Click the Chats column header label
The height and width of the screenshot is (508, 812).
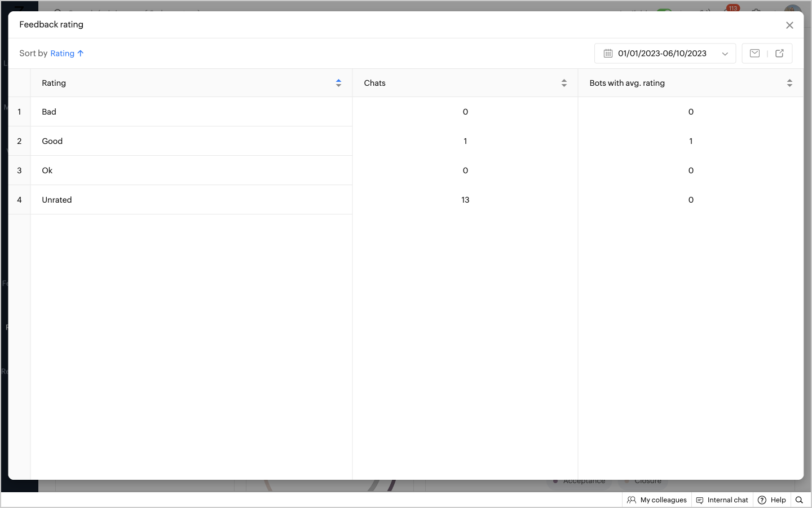(x=375, y=83)
